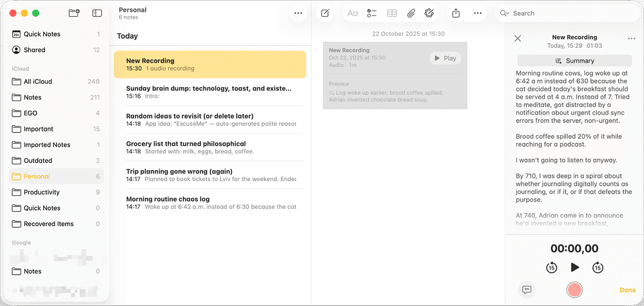This screenshot has width=644, height=306.
Task: Open the recording panel ellipsis menu
Action: (631, 39)
